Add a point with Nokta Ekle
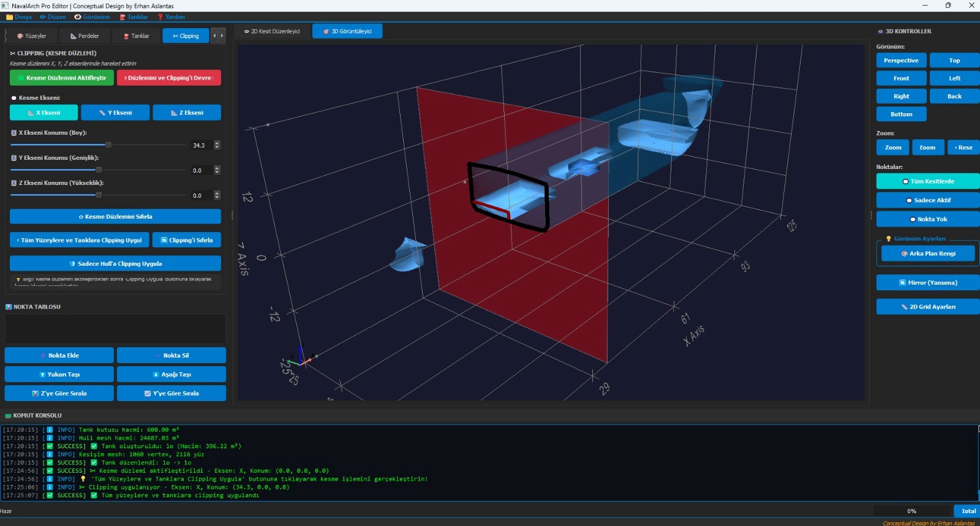 (x=59, y=356)
